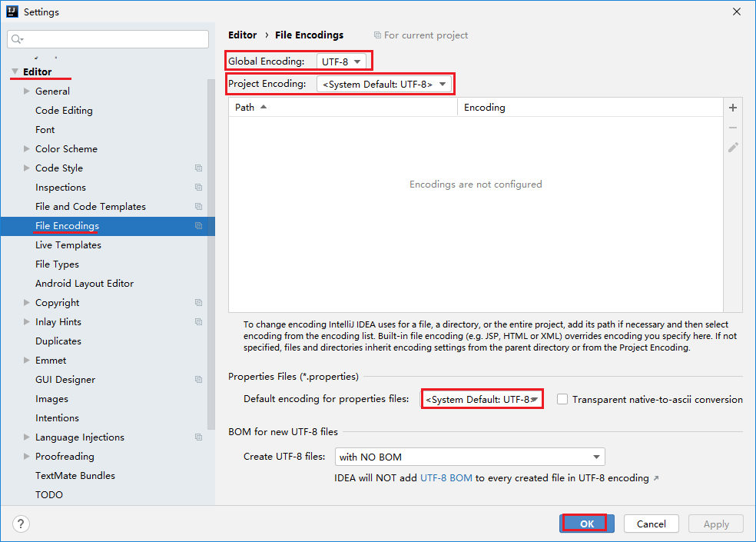This screenshot has width=756, height=542.
Task: Open the Project Encoding dropdown
Action: click(x=384, y=84)
